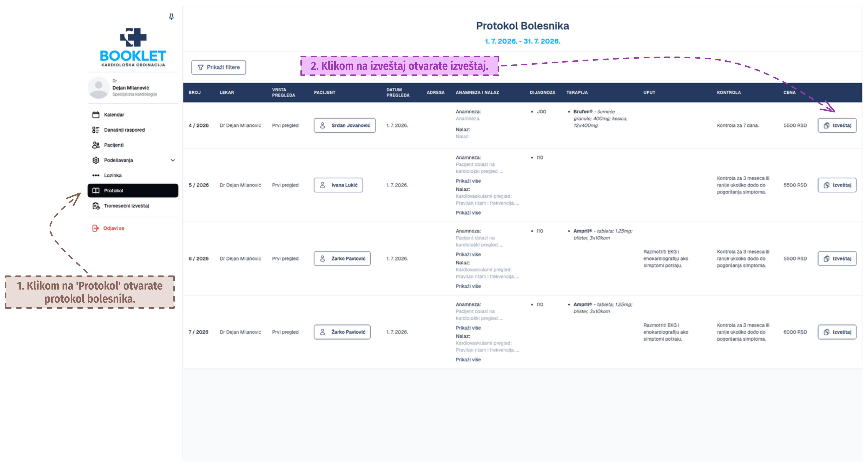Open Žarko Pavlović in record 6 / 2026
The height and width of the screenshot is (467, 868).
click(x=342, y=259)
